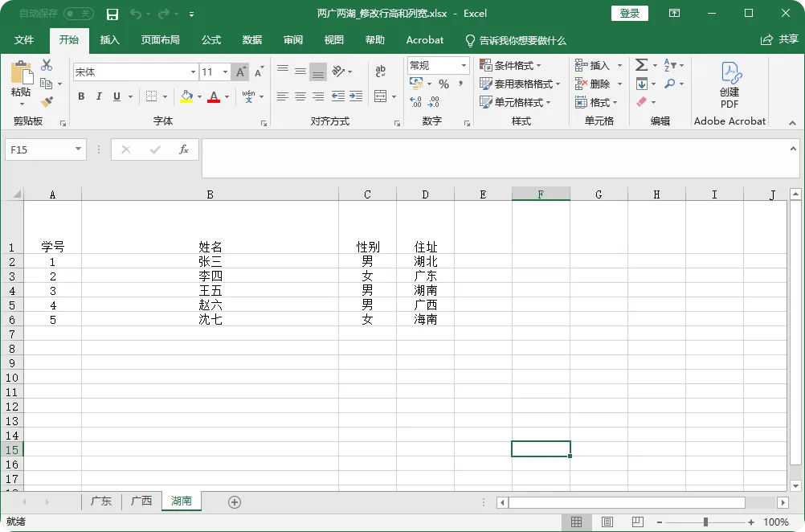Open the font name dropdown
This screenshot has width=805, height=532.
193,72
